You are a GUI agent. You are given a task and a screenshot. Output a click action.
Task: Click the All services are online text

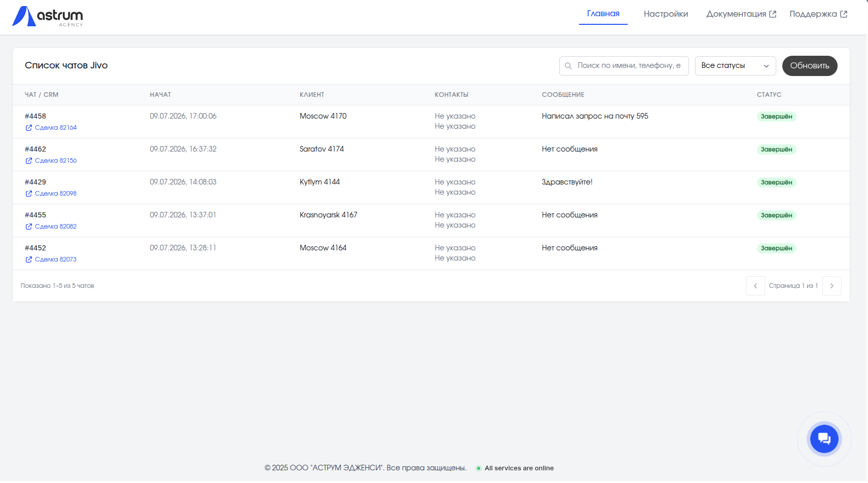(519, 468)
